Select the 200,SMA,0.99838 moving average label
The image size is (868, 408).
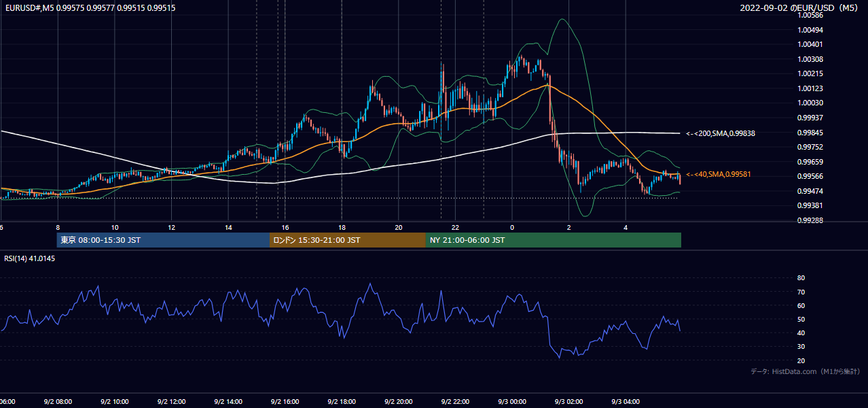(721, 133)
